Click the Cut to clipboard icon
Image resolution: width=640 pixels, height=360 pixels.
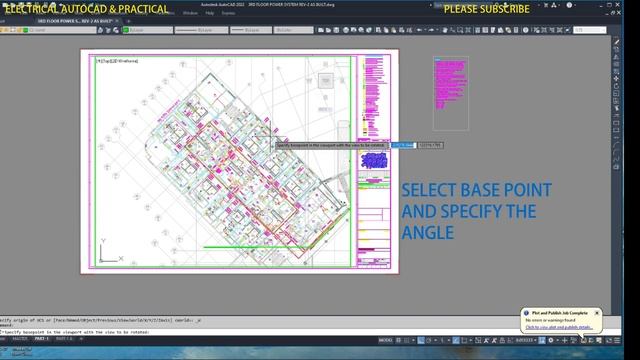pos(378,30)
